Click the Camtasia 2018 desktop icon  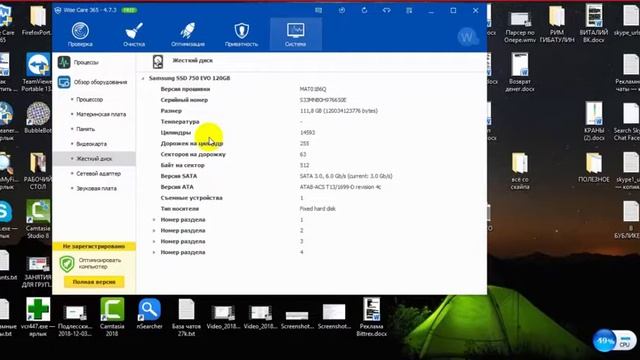click(x=112, y=317)
